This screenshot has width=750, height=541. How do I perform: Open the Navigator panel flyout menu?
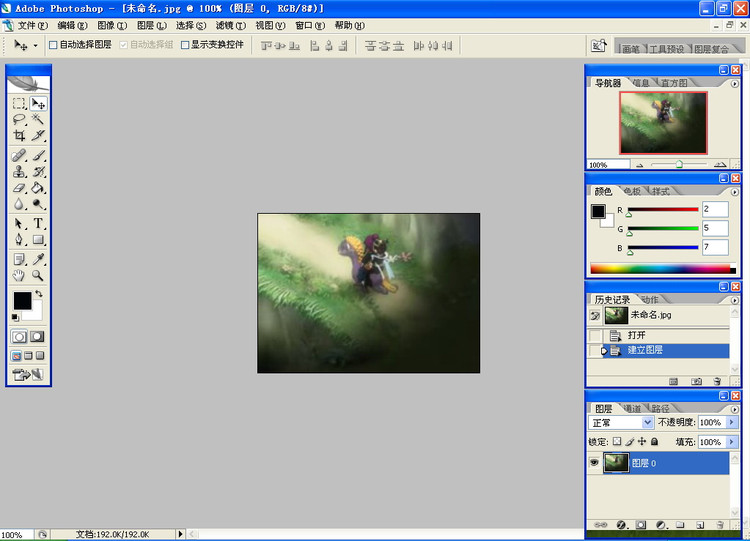point(735,84)
